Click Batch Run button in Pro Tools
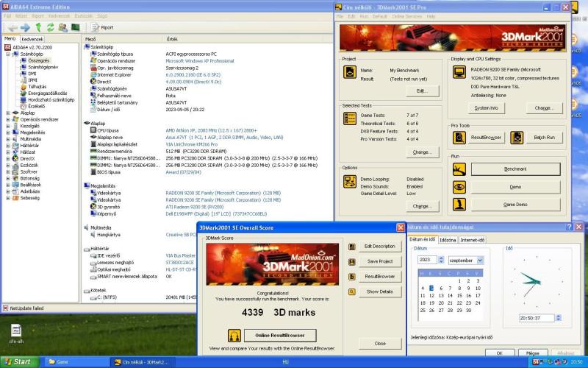The width and height of the screenshot is (588, 368). coord(544,138)
